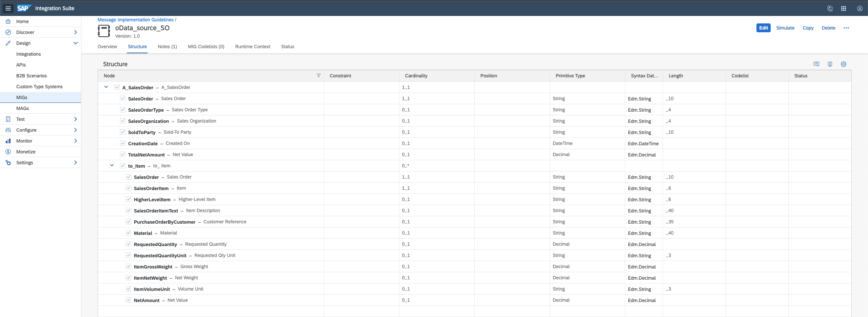Collapse the A_SalesOrder node

[x=106, y=87]
